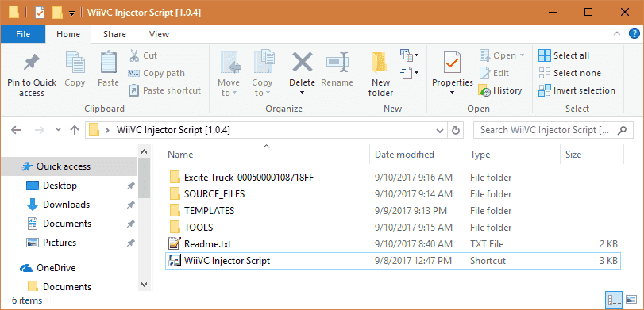
Task: Click the Paste clipboard icon
Action: [109, 63]
